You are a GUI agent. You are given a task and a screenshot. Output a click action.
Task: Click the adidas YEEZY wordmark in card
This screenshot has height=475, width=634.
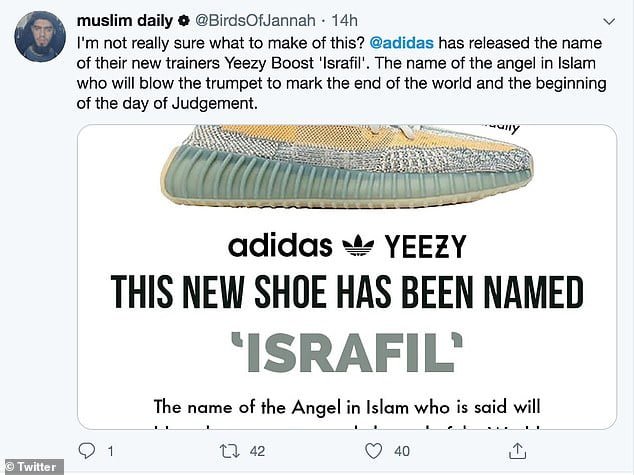(x=347, y=246)
